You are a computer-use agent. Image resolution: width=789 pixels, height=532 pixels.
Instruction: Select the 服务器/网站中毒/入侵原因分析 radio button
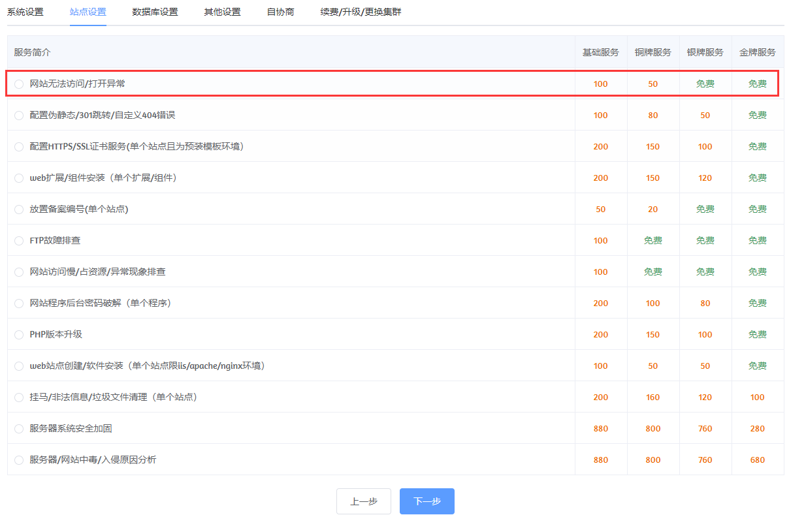(19, 460)
